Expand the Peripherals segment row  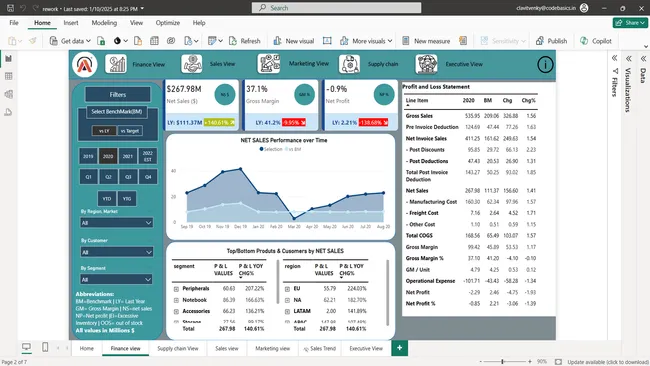pos(176,289)
